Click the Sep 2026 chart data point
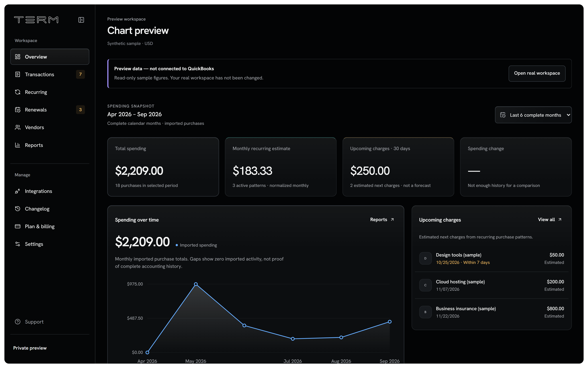The image size is (588, 368). click(390, 322)
